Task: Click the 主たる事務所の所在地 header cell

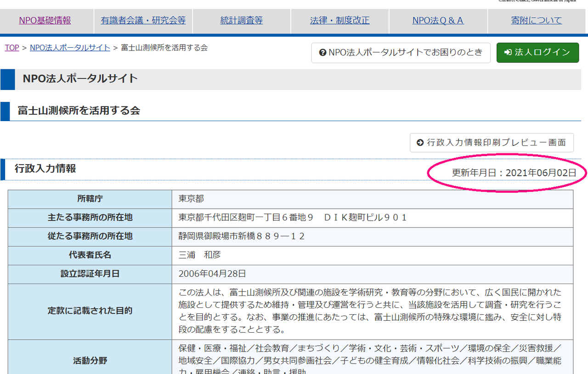Action: coord(90,218)
